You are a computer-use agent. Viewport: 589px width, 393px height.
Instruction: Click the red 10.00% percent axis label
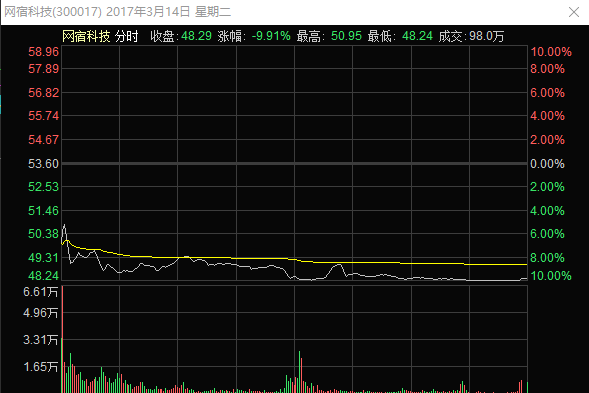pos(551,52)
